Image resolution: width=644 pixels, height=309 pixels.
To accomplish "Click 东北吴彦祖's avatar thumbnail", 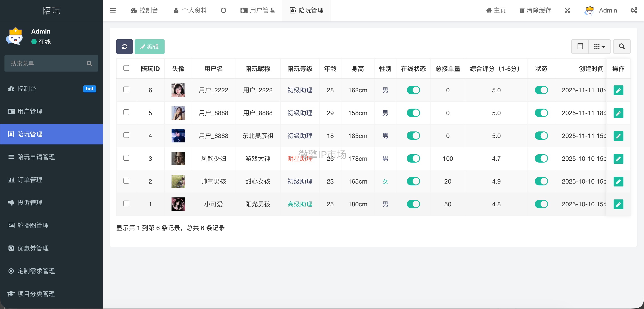I will tap(178, 135).
